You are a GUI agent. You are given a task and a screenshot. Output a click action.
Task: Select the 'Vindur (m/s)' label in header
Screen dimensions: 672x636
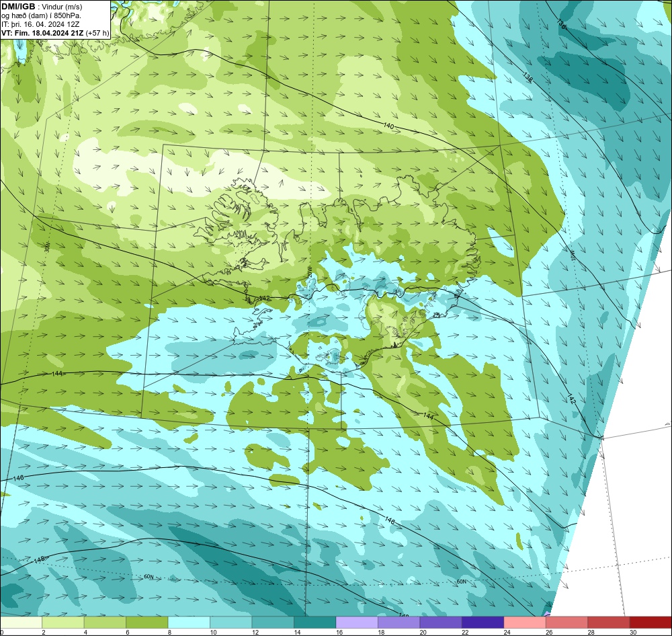pos(62,7)
